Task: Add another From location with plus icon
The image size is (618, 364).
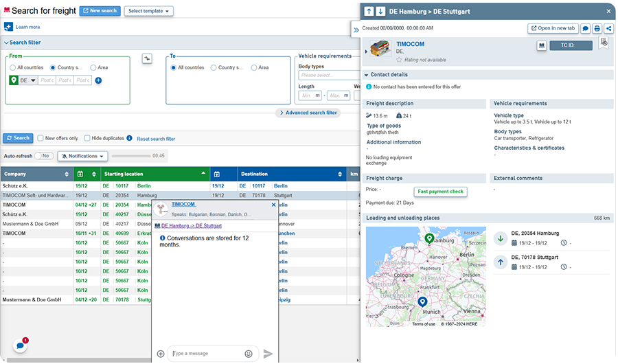Action: tap(98, 80)
